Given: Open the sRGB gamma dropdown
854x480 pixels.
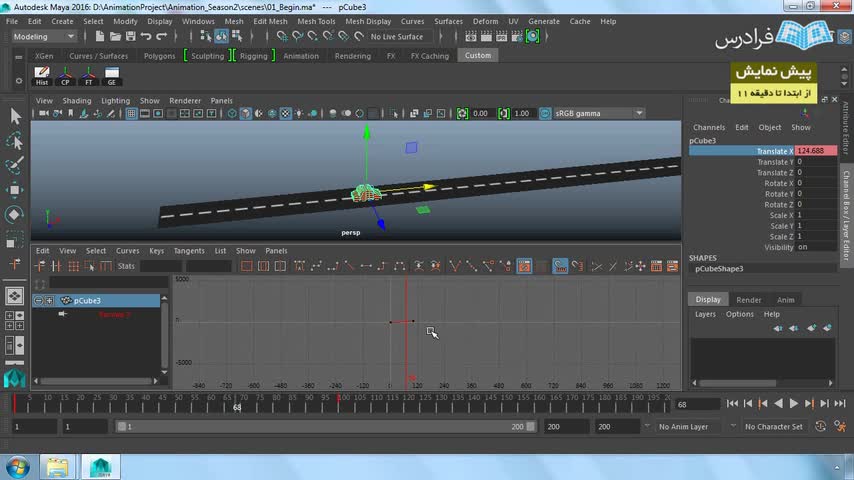Looking at the screenshot, I should click(598, 114).
